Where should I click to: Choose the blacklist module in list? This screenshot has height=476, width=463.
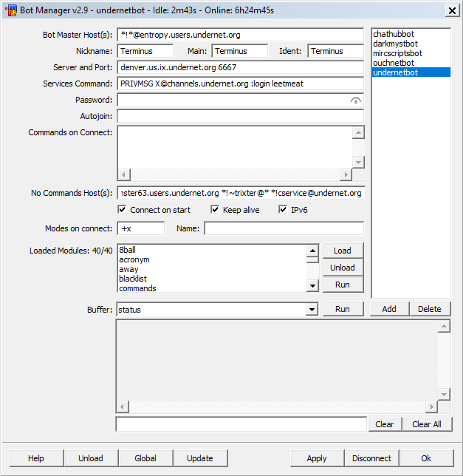[133, 279]
